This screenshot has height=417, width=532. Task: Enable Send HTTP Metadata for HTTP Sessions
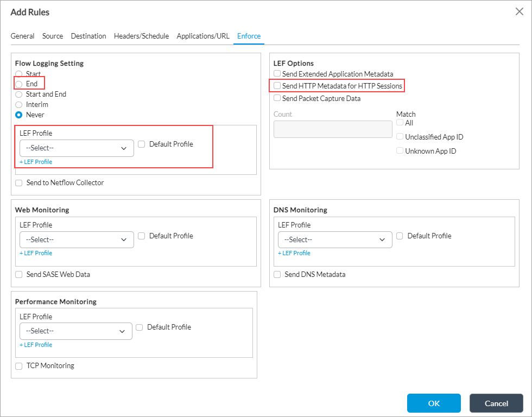[x=277, y=86]
